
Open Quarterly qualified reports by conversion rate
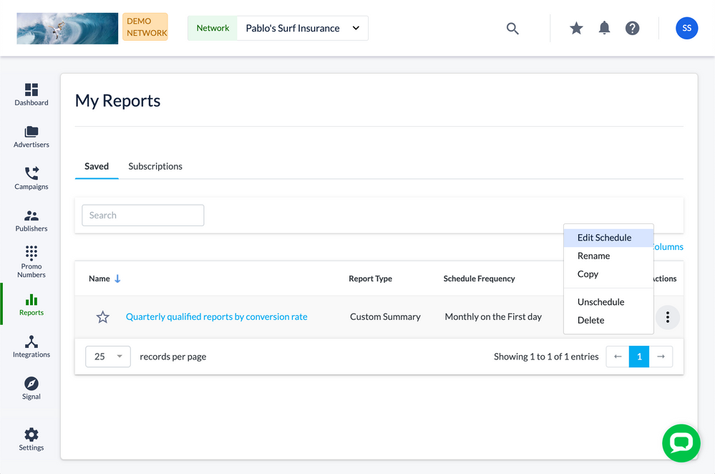pyautogui.click(x=217, y=317)
